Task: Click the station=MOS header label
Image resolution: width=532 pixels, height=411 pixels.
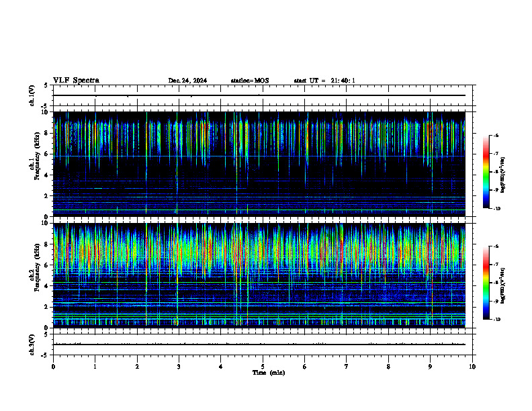Action: click(250, 81)
